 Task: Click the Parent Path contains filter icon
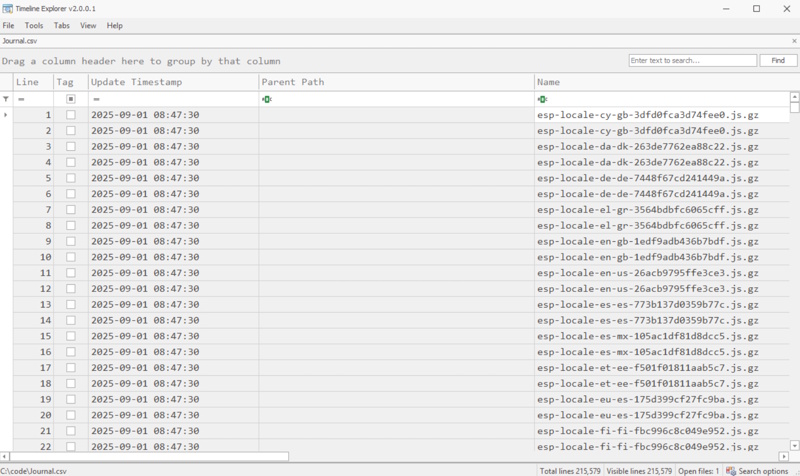coord(267,99)
